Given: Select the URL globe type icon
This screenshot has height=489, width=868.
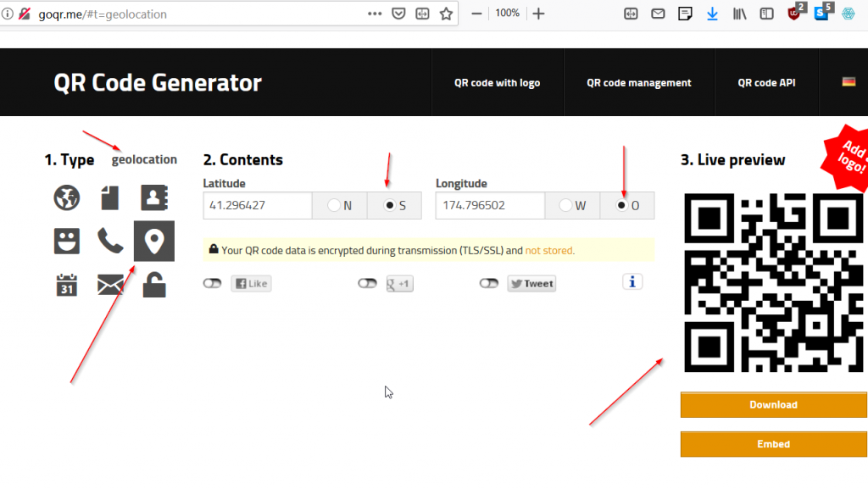Looking at the screenshot, I should tap(66, 197).
